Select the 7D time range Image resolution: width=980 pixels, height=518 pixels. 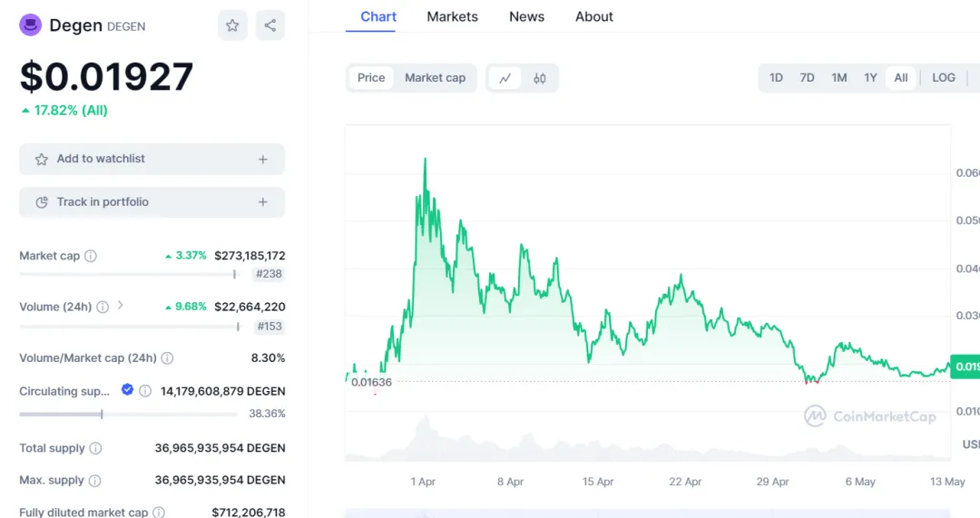[807, 78]
